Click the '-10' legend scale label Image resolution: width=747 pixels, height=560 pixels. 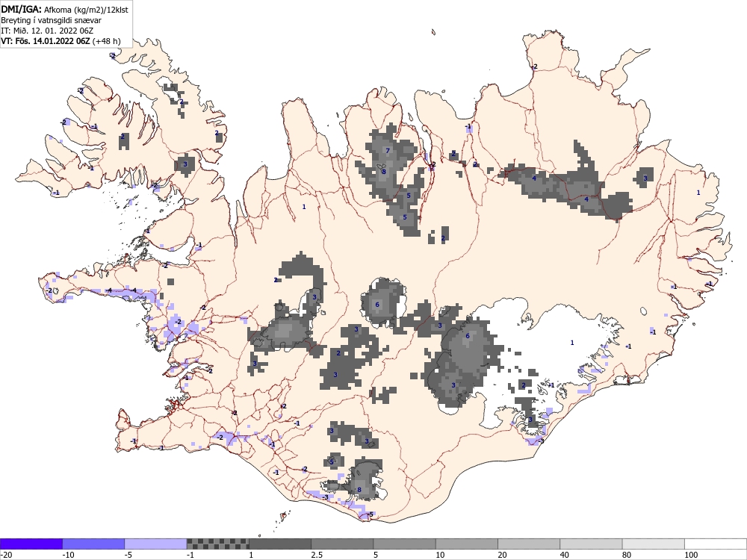tap(68, 555)
